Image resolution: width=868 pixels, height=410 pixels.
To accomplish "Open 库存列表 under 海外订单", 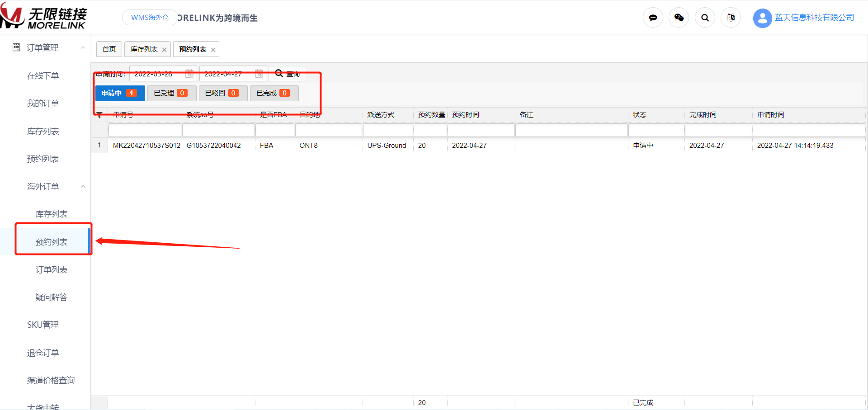I will tap(52, 214).
